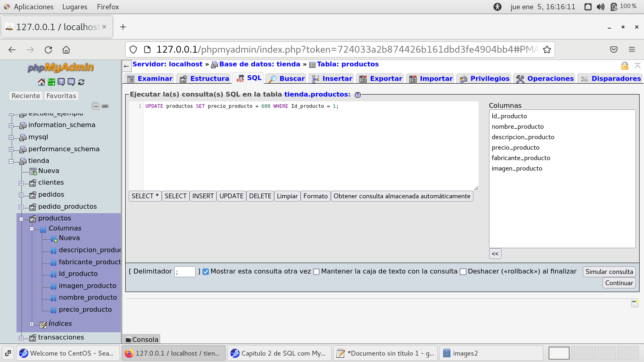Click the padlock icon at top right
The height and width of the screenshot is (362, 644).
point(624,66)
